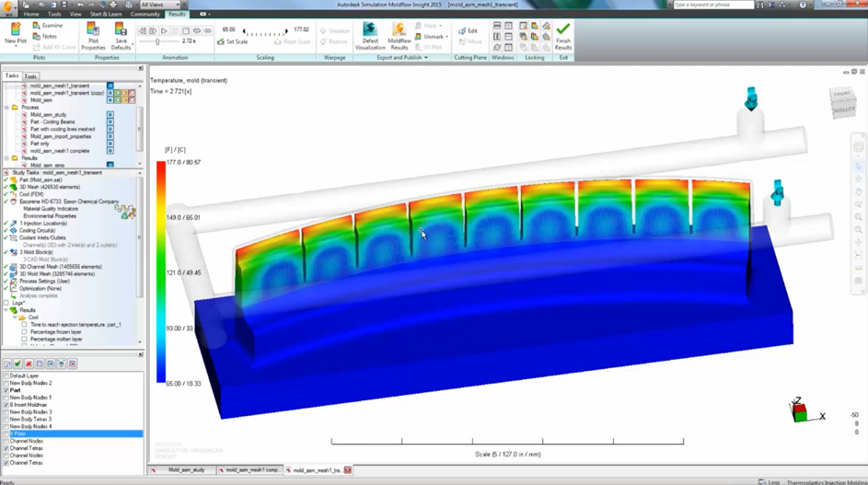Click the view cube in the viewport
The height and width of the screenshot is (485, 868).
(x=843, y=102)
